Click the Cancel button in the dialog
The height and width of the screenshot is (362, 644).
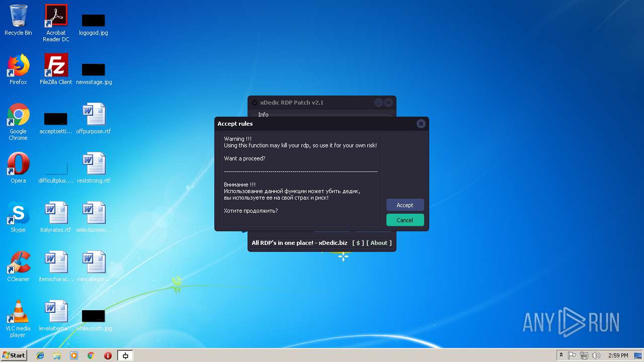(x=405, y=220)
